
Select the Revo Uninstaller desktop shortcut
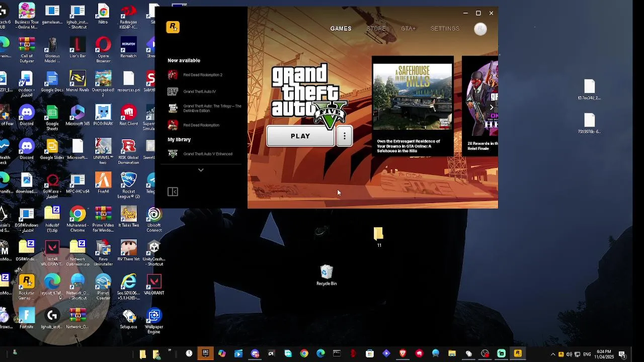tap(103, 253)
